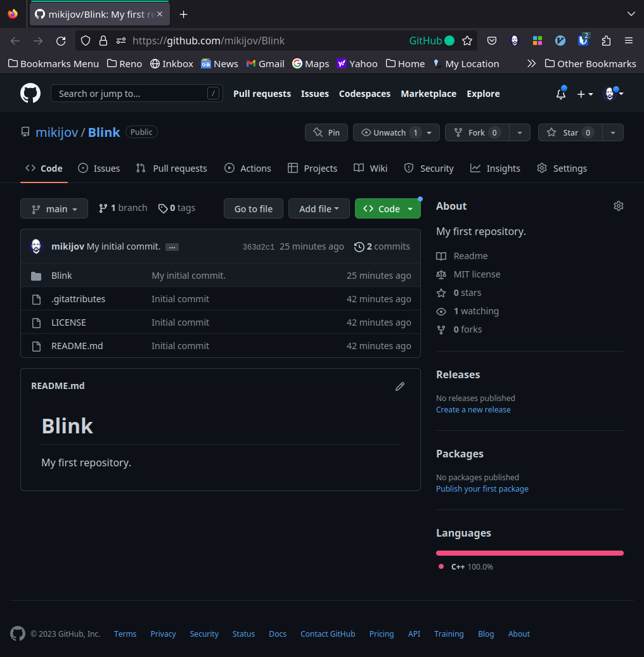The height and width of the screenshot is (657, 644).
Task: Open the Blink folder
Action: (x=61, y=276)
